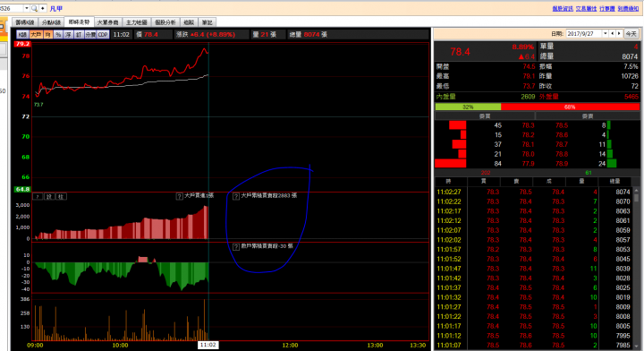The width and height of the screenshot is (644, 351).
Task: Click the ask price 78.9 with volume 24
Action: pos(562,164)
